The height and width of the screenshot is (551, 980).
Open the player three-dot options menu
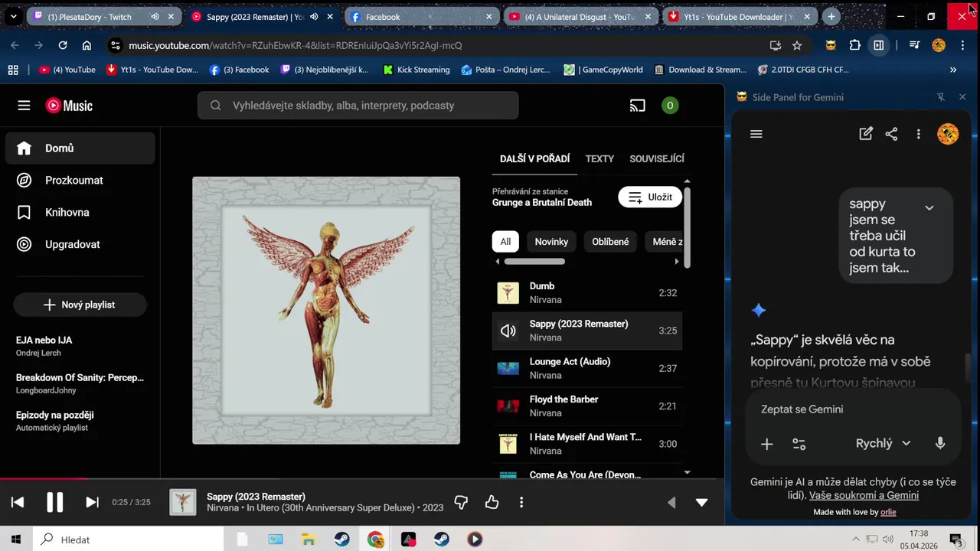click(x=521, y=502)
